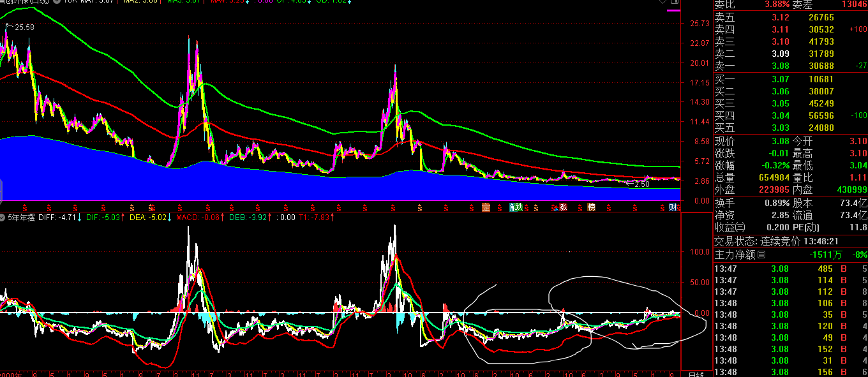Open settings icon beside 5年年摆 indicator
Image resolution: width=868 pixels, height=377 pixels.
click(x=3, y=218)
